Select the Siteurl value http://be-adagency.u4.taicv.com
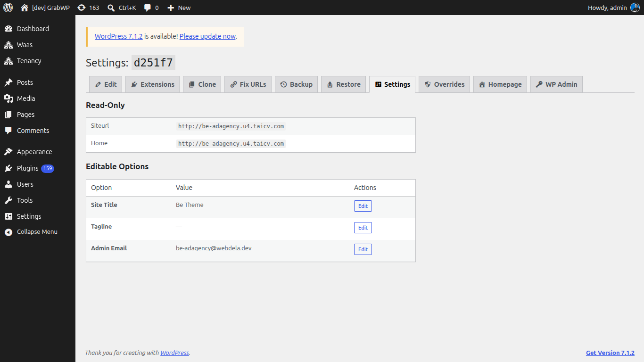 click(231, 126)
